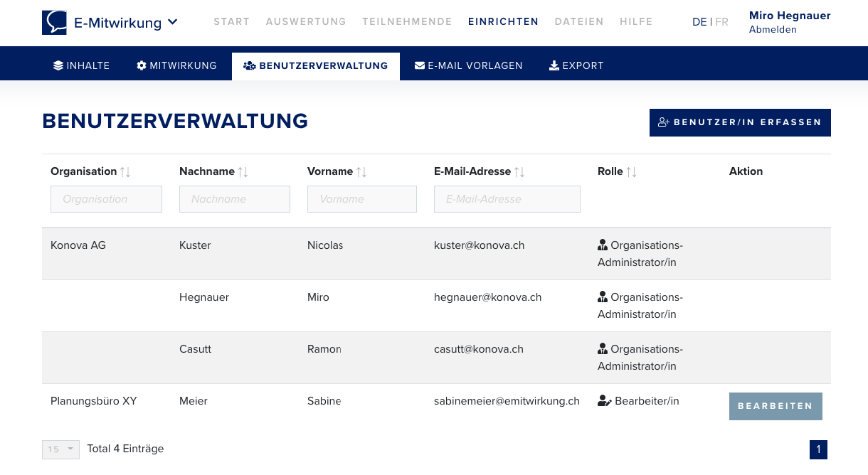This screenshot has height=475, width=868.
Task: Focus the Organisation filter field
Action: [x=106, y=199]
